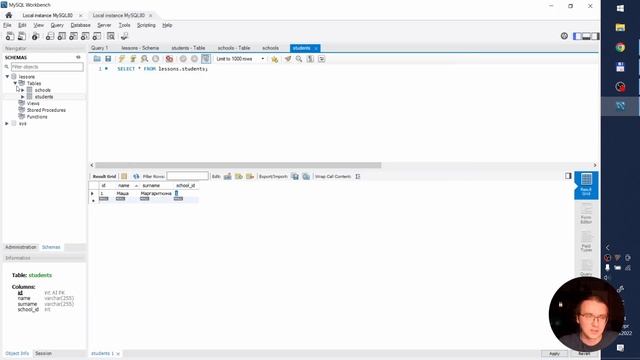Open SQL script file icon in main toolbar

tap(22, 36)
